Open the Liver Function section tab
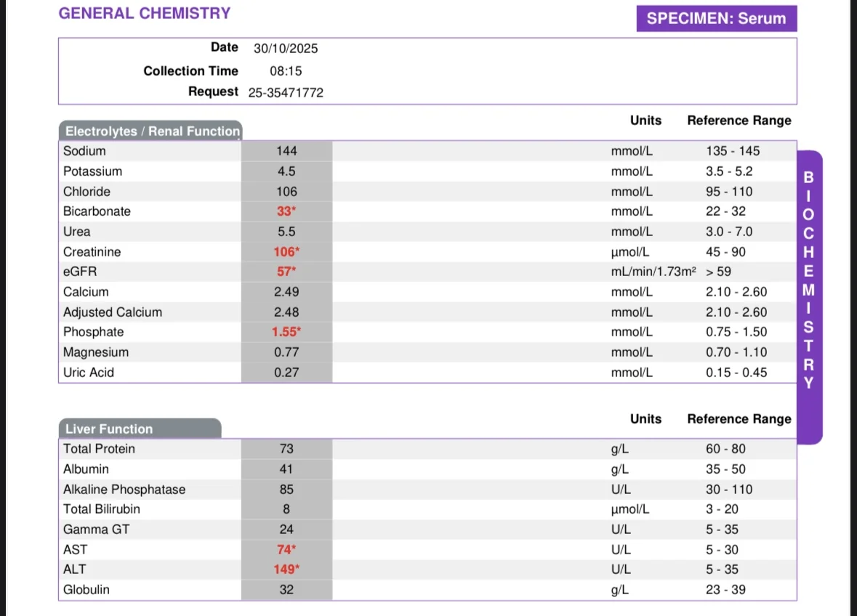This screenshot has height=616, width=857. (140, 429)
